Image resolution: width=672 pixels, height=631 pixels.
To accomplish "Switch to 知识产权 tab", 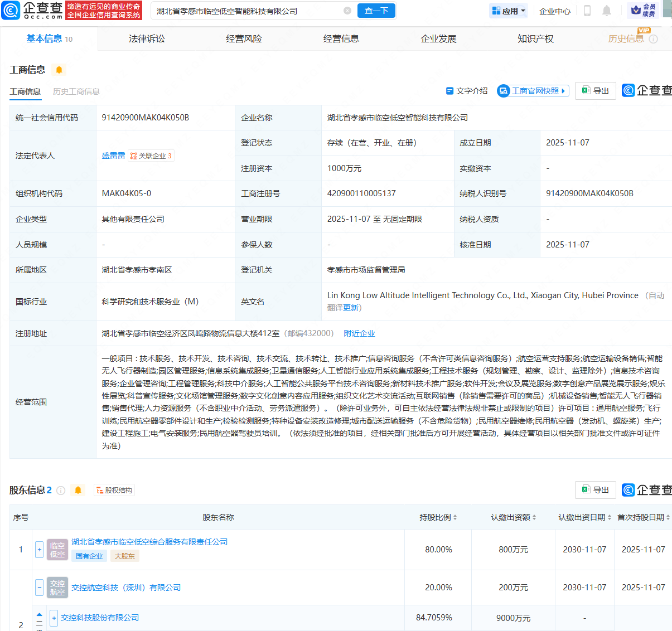I will pyautogui.click(x=535, y=38).
